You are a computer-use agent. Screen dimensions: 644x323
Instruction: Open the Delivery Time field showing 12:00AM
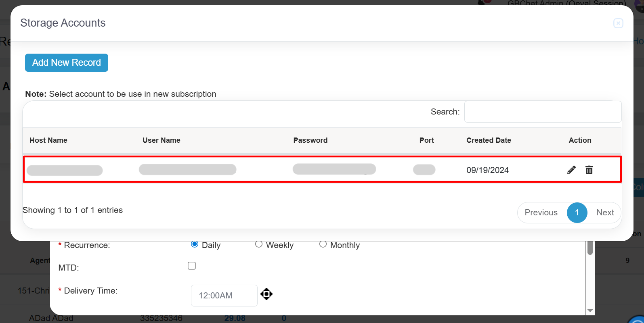coord(224,296)
